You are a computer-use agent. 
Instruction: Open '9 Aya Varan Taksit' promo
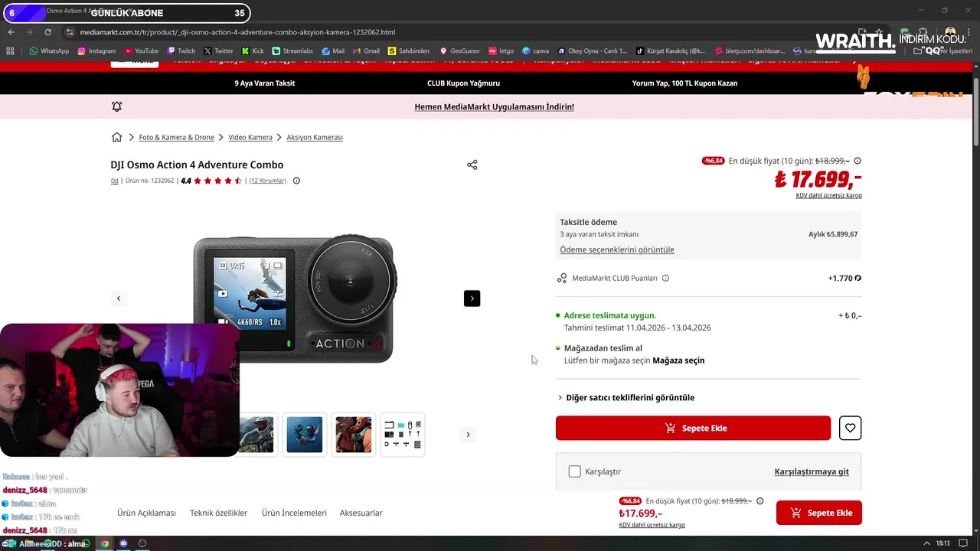[x=265, y=83]
